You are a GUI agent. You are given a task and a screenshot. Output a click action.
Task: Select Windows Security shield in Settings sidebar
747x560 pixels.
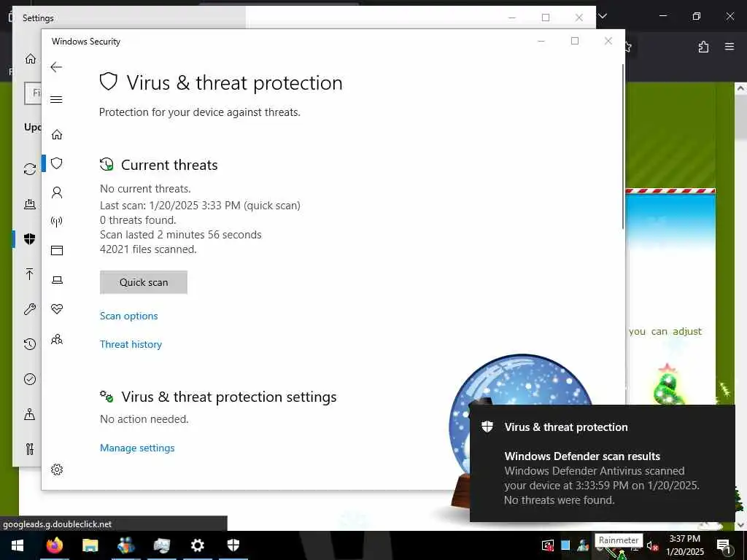click(29, 239)
